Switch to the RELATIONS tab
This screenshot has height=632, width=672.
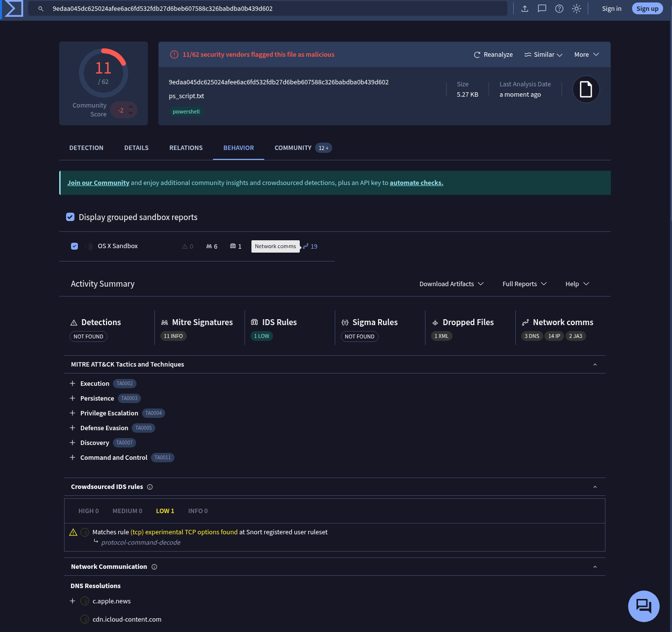pos(186,148)
